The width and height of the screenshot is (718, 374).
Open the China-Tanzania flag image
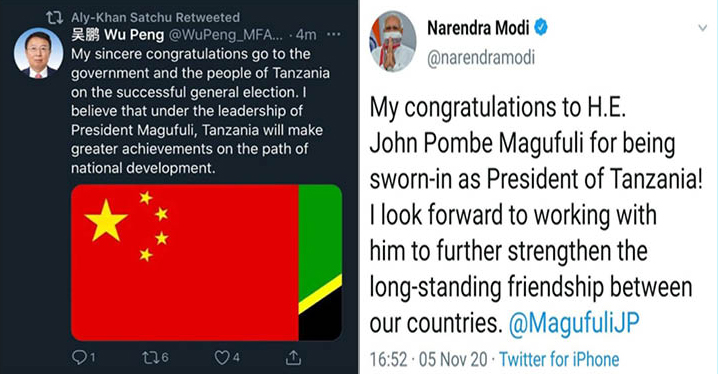pos(207,262)
